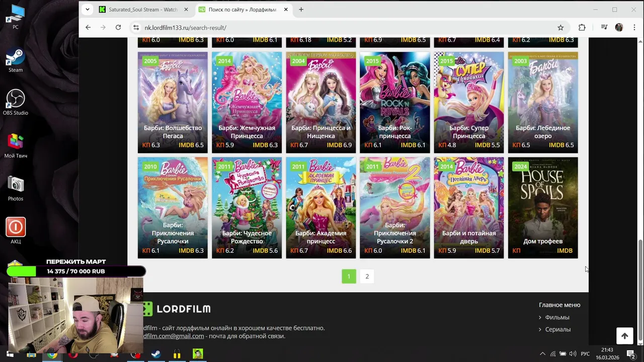
Task: Bookmark this page with the star
Action: coord(560,28)
